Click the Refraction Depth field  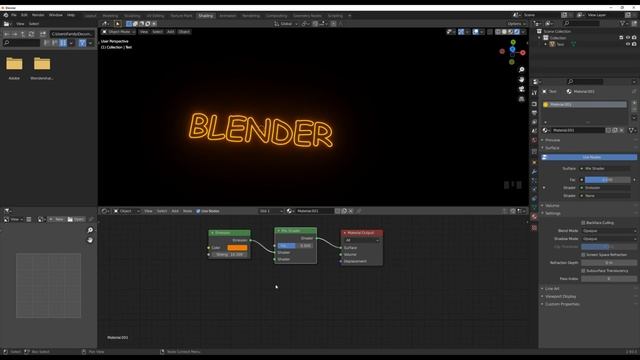pyautogui.click(x=609, y=263)
